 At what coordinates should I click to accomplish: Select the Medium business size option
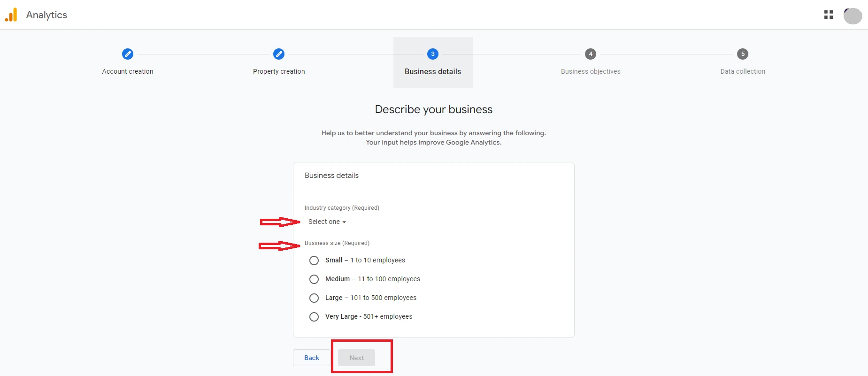(x=314, y=279)
